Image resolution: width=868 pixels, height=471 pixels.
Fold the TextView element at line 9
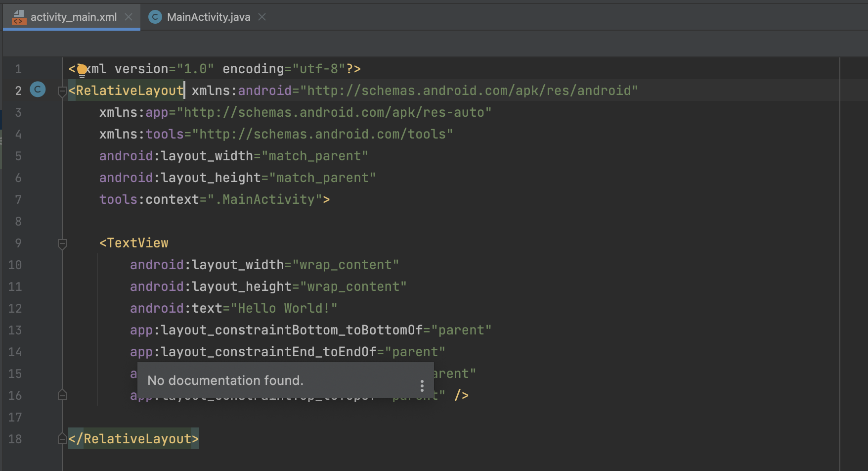(62, 243)
